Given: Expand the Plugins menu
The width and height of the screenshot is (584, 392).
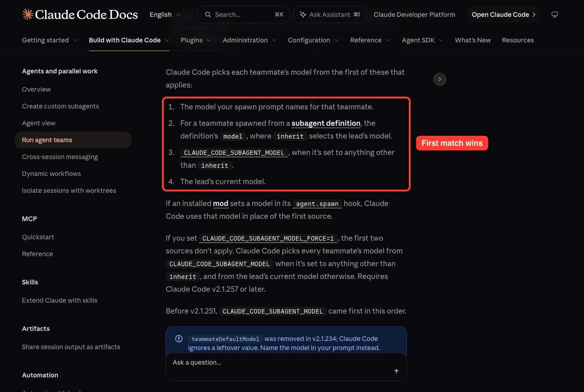Looking at the screenshot, I should pyautogui.click(x=196, y=40).
